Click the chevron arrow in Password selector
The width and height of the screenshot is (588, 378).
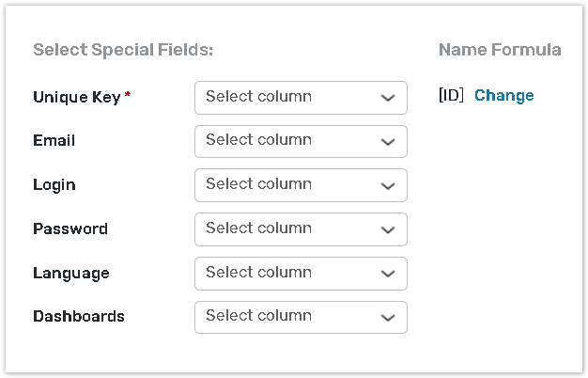tap(388, 230)
